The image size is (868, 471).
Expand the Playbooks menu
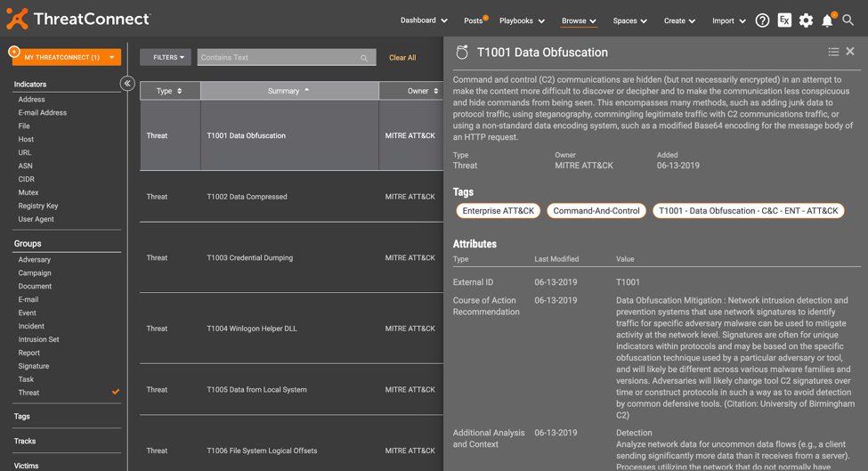pos(522,20)
